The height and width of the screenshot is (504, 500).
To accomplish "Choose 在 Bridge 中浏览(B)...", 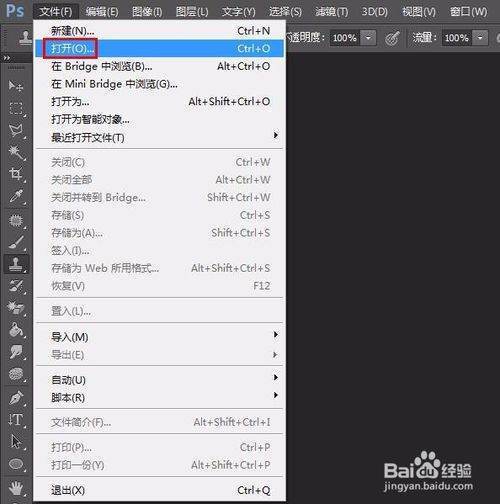I will 160,66.
